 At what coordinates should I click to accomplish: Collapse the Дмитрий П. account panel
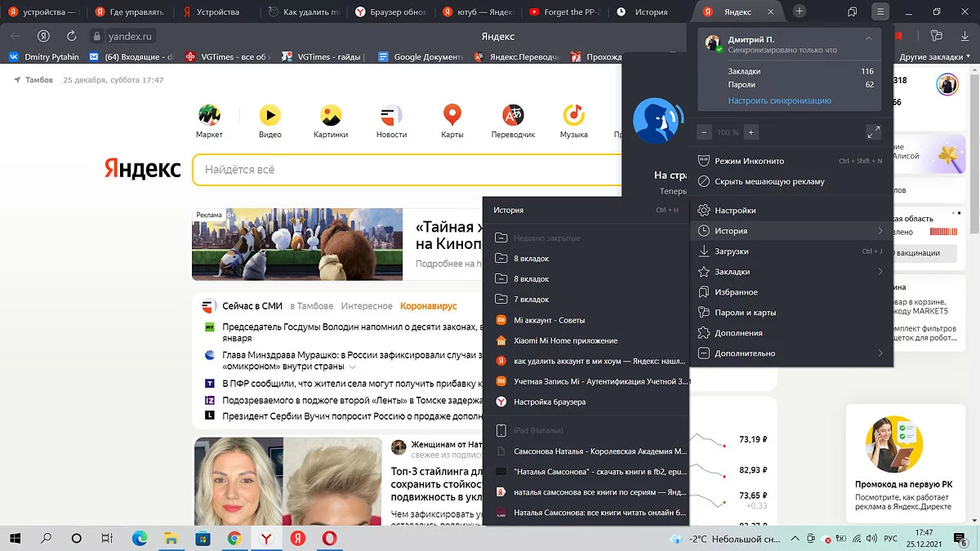point(869,39)
